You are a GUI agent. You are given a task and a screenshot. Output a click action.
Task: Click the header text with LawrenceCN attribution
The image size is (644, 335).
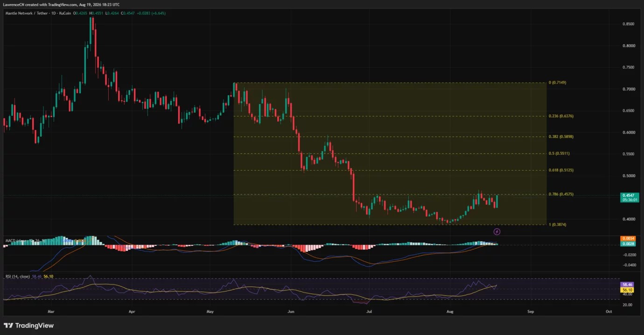coord(61,5)
